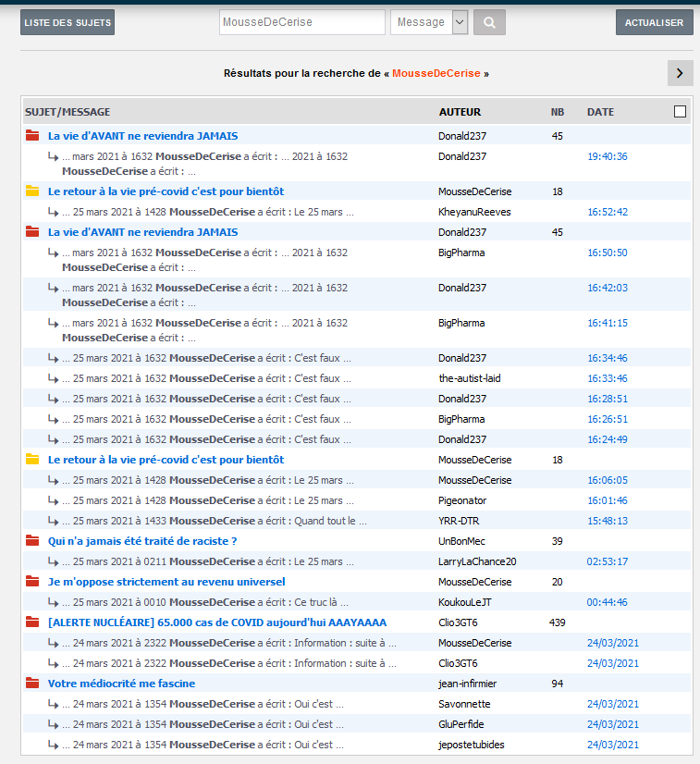This screenshot has height=764, width=700.
Task: Open the 'Message' search type dropdown
Action: point(429,22)
